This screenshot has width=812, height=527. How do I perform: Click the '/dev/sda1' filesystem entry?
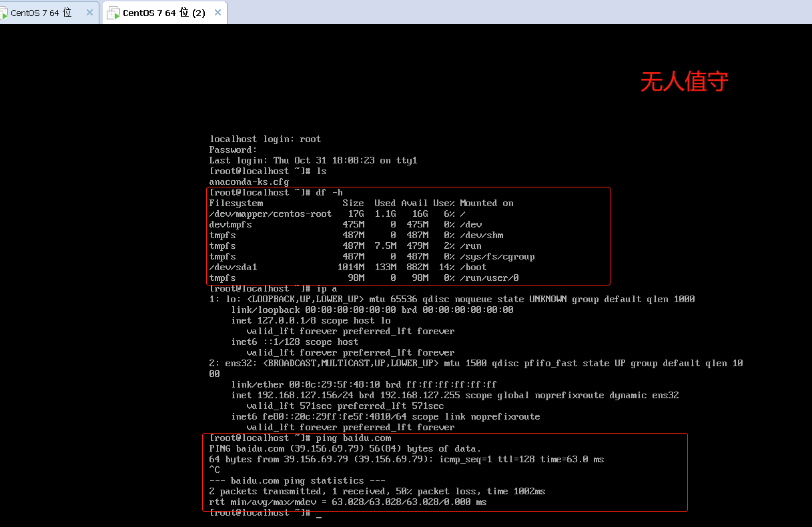coord(233,267)
